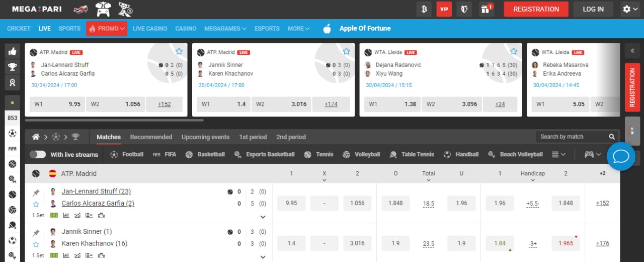Open the race car icon in header
This screenshot has width=644, height=262.
coord(80,9)
